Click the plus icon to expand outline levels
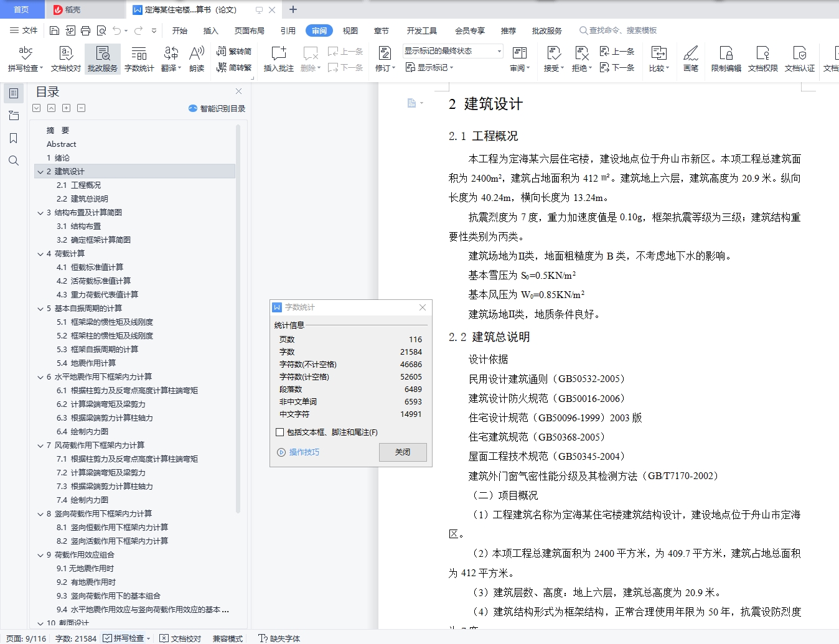Viewport: 839px width, 644px height. coord(66,108)
